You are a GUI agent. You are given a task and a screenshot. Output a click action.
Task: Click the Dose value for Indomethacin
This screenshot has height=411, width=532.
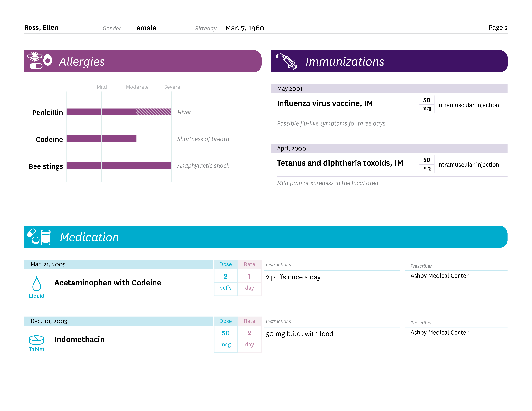click(x=225, y=333)
